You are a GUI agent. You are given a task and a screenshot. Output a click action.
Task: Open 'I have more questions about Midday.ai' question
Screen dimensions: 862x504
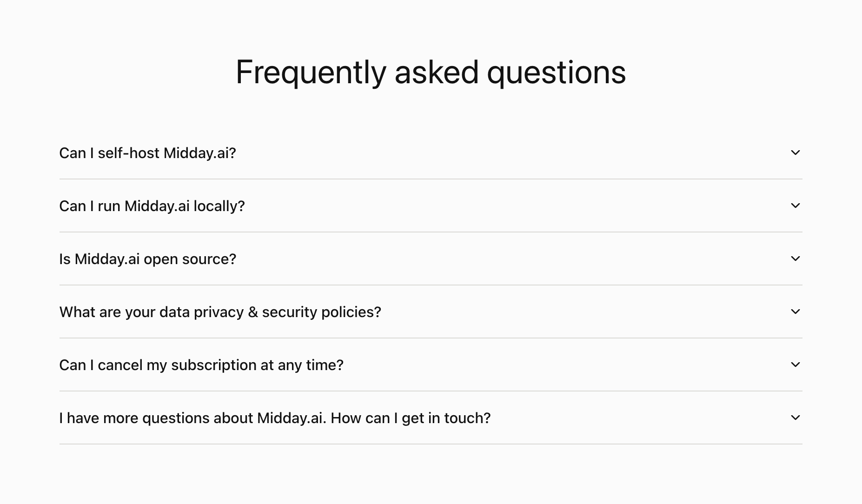point(275,418)
